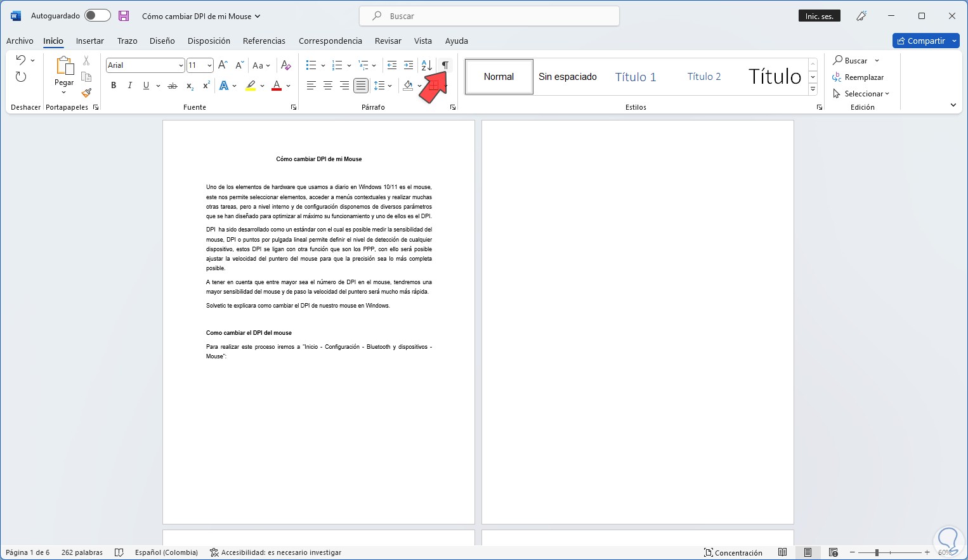Open the Referencias tab
This screenshot has height=560, width=968.
tap(264, 41)
